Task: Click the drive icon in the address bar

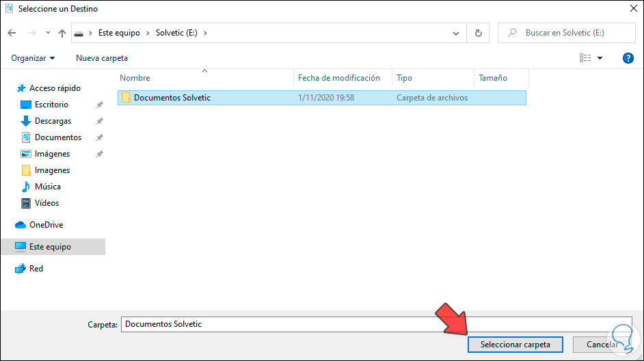Action: coord(79,34)
